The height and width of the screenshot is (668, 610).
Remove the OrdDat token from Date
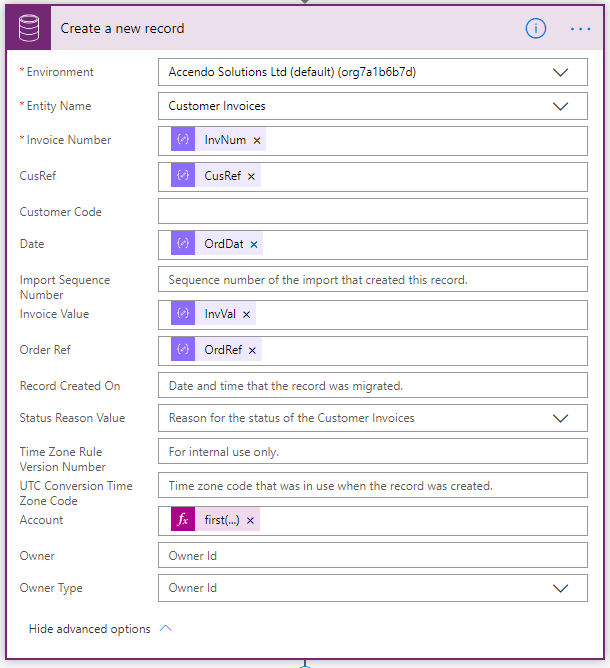254,245
